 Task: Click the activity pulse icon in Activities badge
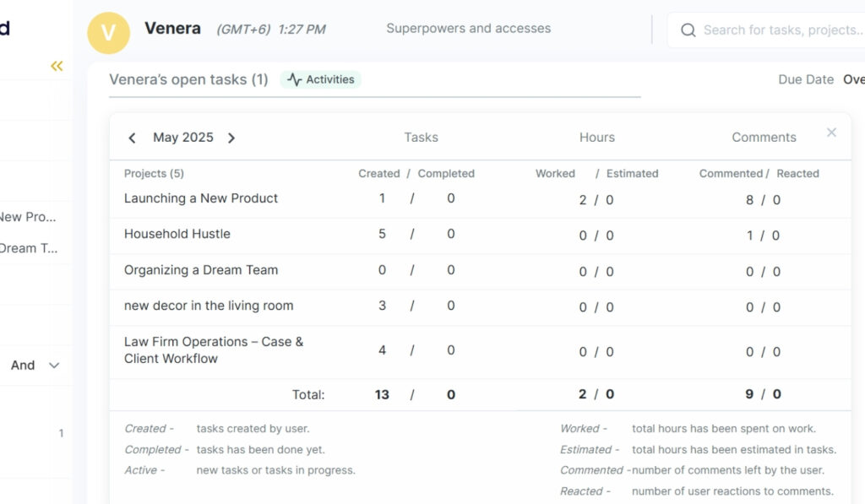click(x=293, y=79)
